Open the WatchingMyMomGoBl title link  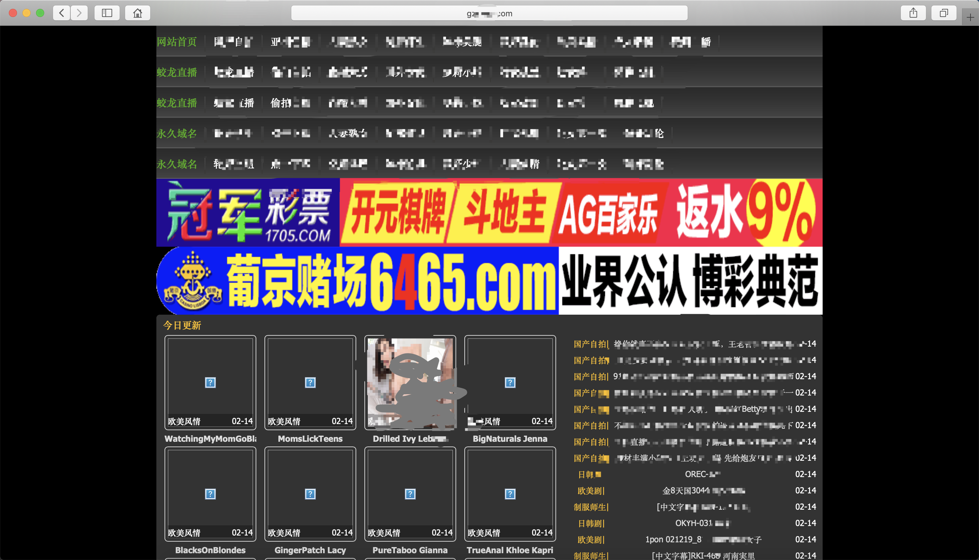(210, 439)
